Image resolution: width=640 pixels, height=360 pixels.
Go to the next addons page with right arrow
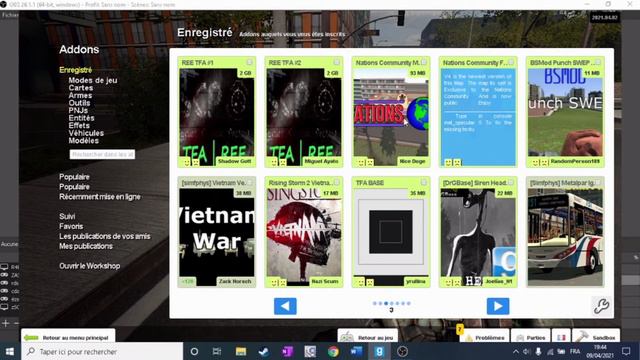(498, 306)
